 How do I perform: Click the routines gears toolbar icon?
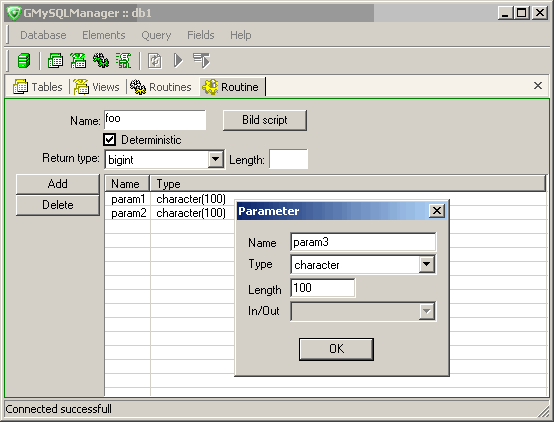(101, 60)
